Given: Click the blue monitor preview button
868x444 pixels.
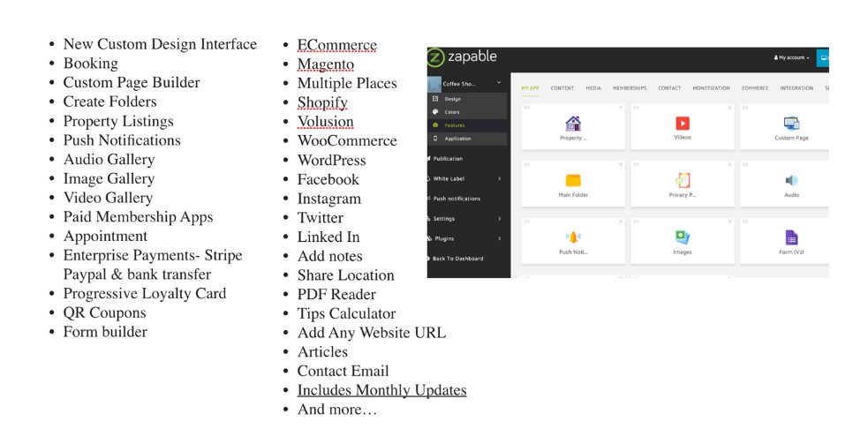Looking at the screenshot, I should click(x=823, y=57).
